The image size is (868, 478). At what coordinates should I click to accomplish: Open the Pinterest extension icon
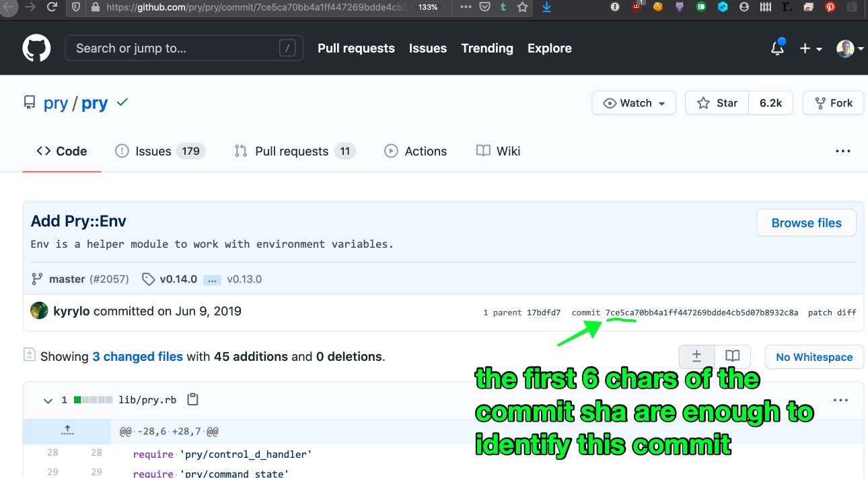click(x=830, y=7)
